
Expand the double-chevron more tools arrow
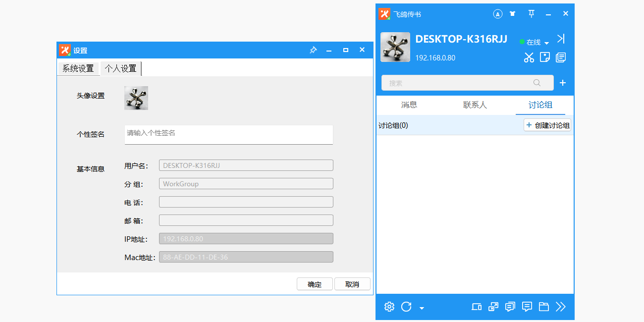tap(561, 307)
